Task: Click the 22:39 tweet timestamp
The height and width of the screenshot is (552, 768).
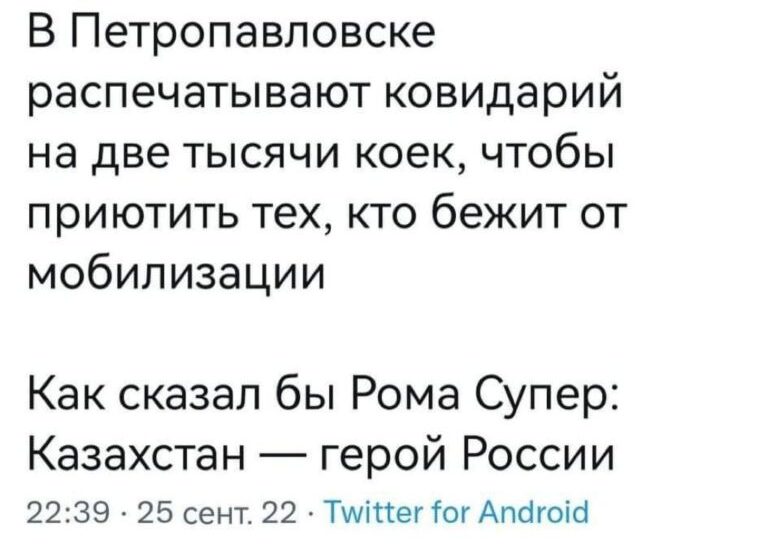Action: pos(68,513)
